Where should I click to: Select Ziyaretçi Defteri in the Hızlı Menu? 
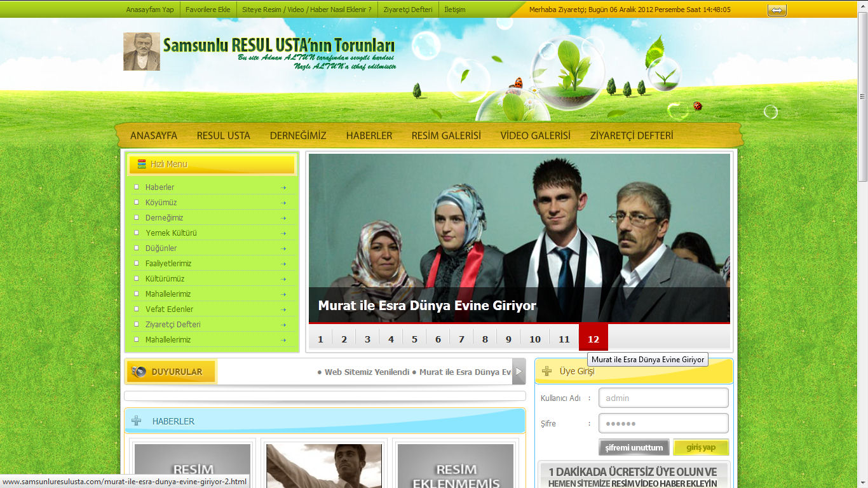[x=173, y=325]
